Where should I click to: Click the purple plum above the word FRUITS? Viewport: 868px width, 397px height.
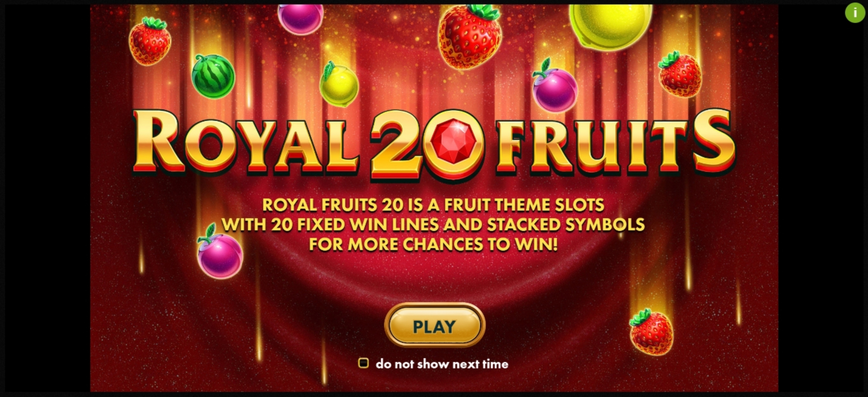(x=555, y=86)
